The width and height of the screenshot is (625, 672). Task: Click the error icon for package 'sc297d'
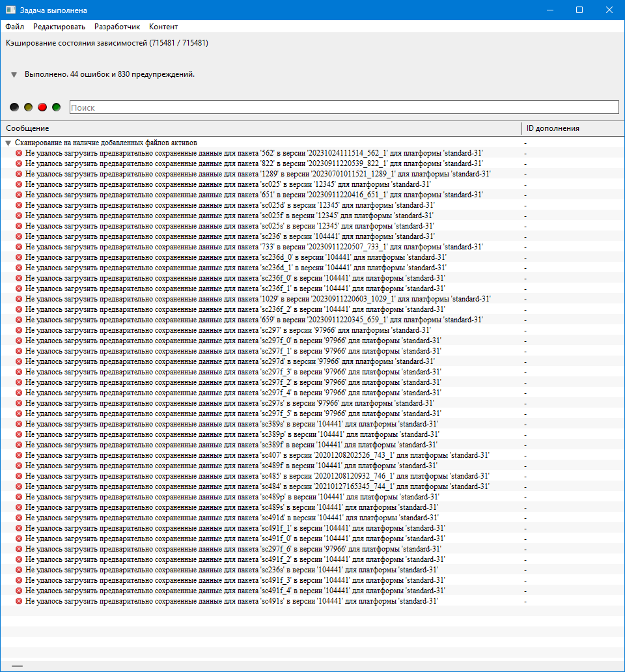19,361
